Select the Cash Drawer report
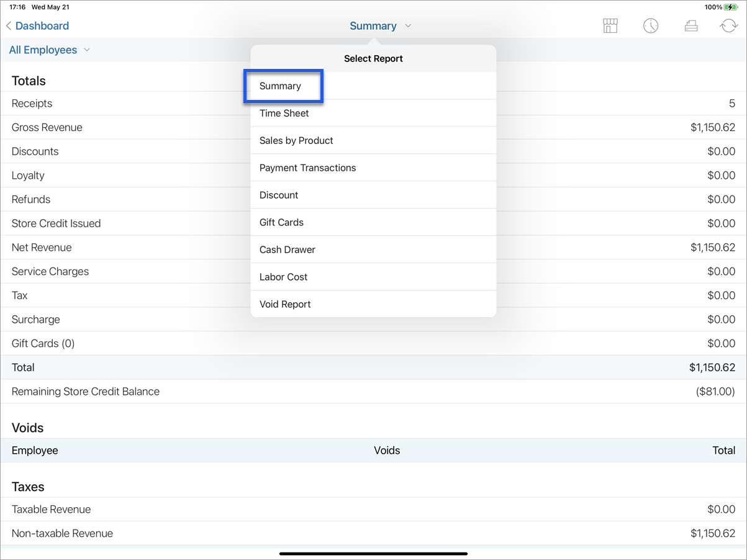 coord(287,250)
